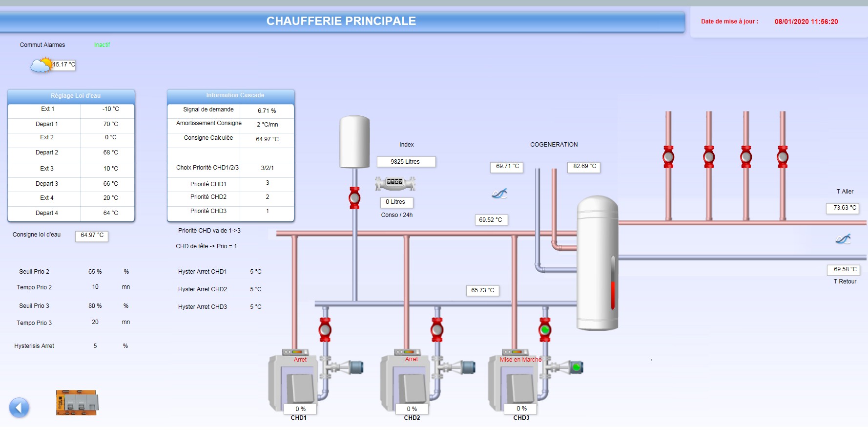Click the outdoor temperature 15.17 °C

(x=64, y=65)
